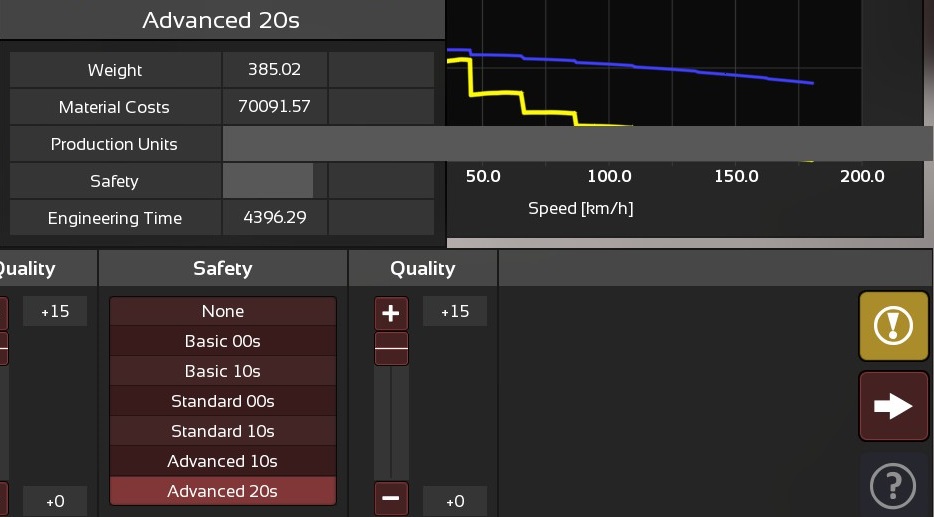Click the Safety column header

pyautogui.click(x=222, y=268)
